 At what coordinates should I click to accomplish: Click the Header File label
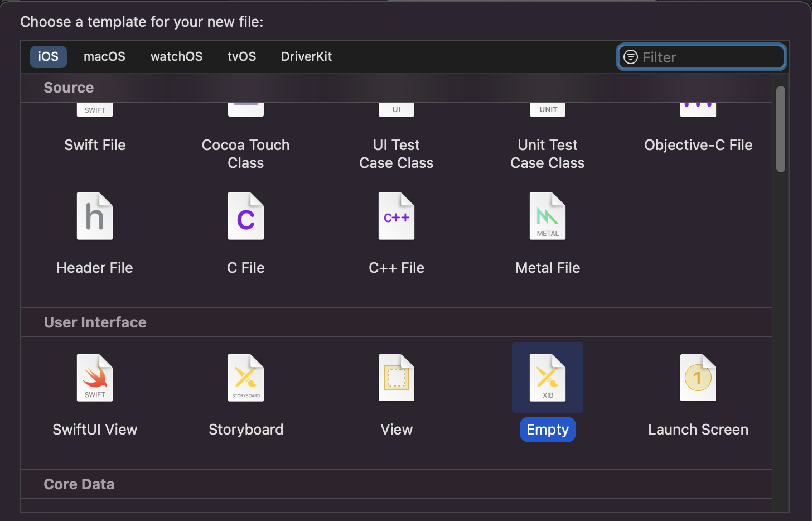click(x=95, y=268)
